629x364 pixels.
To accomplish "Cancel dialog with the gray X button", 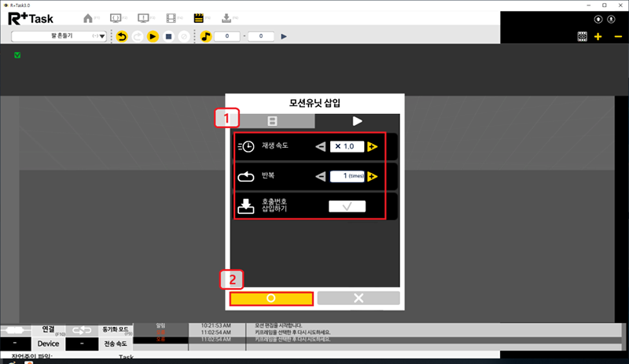I will pos(359,299).
